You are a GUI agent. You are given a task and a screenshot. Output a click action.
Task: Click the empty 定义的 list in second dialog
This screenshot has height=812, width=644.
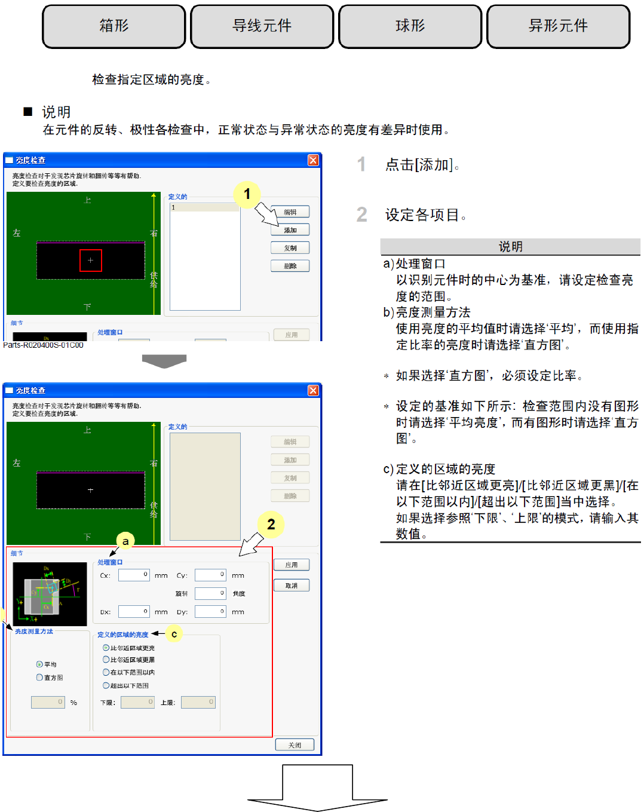pyautogui.click(x=205, y=486)
